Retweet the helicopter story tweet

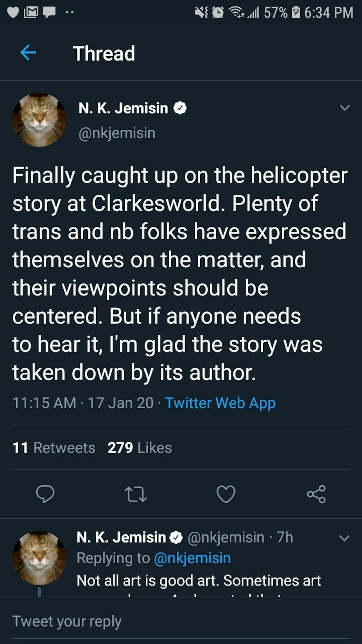click(136, 494)
